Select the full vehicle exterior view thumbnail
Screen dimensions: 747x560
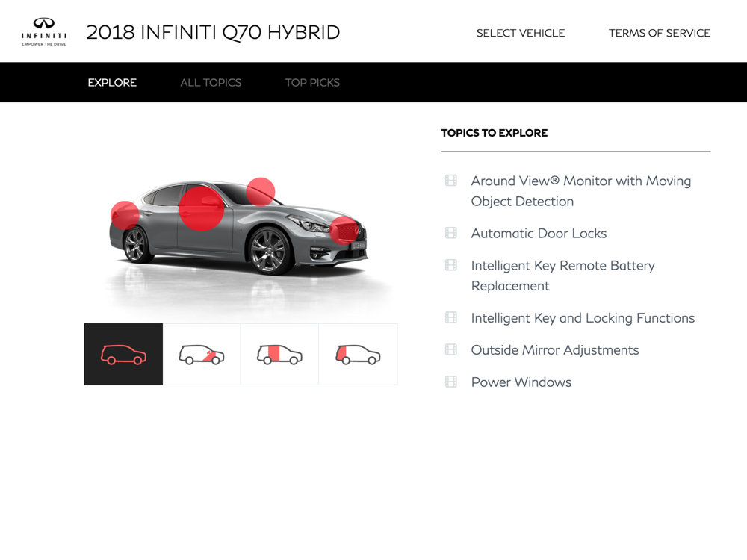point(123,354)
